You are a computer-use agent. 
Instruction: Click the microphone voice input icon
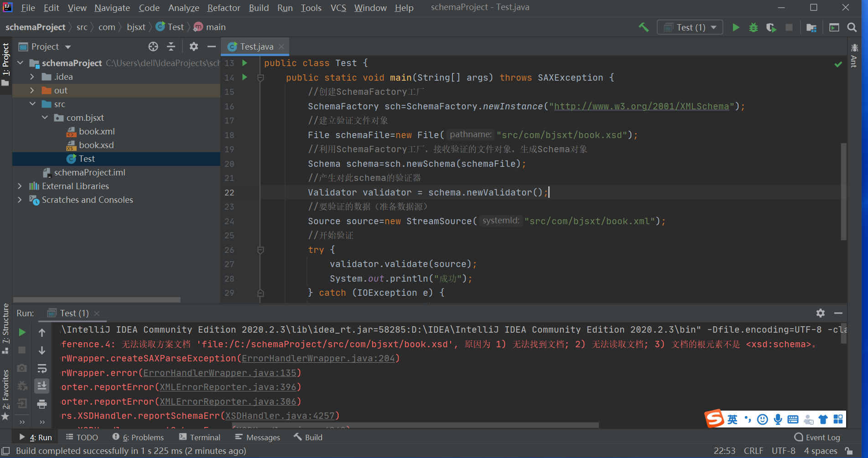pyautogui.click(x=778, y=419)
